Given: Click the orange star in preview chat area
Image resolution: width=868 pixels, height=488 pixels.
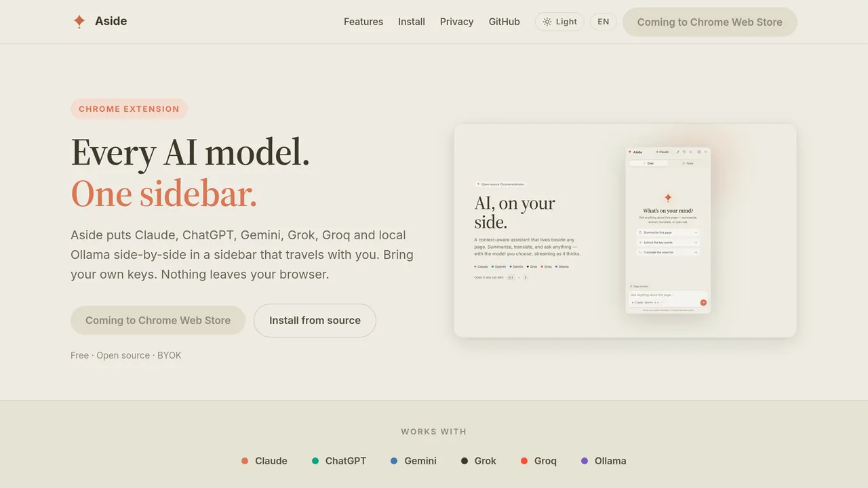Looking at the screenshot, I should (668, 198).
